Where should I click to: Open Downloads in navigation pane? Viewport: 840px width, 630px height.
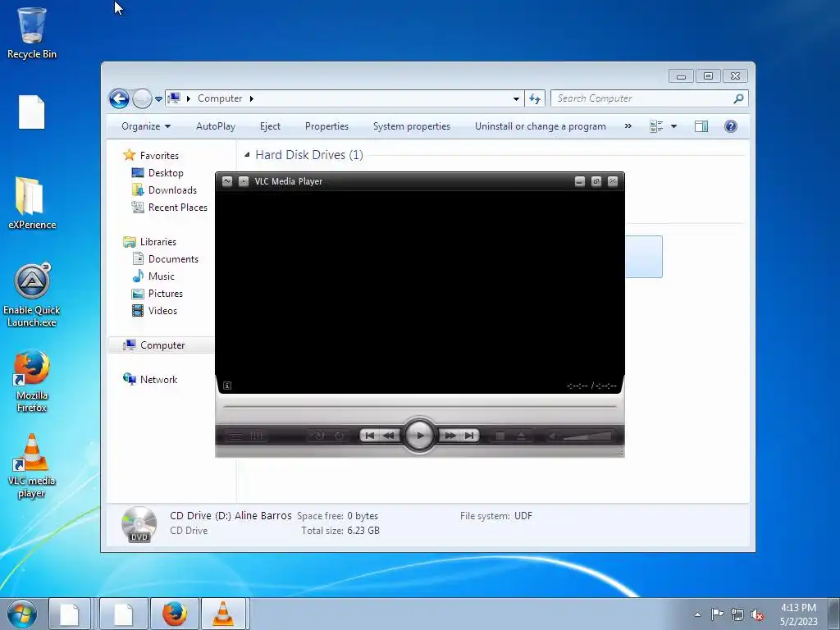[x=164, y=190]
